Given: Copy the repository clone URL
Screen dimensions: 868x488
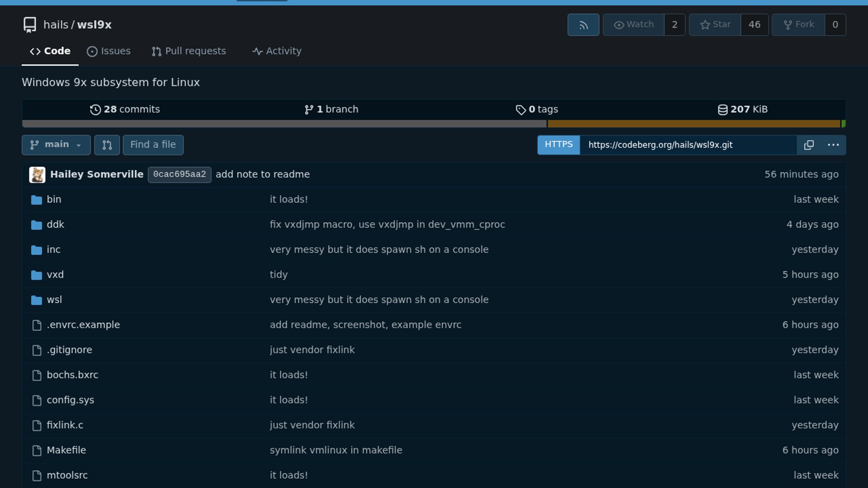Looking at the screenshot, I should pos(809,145).
